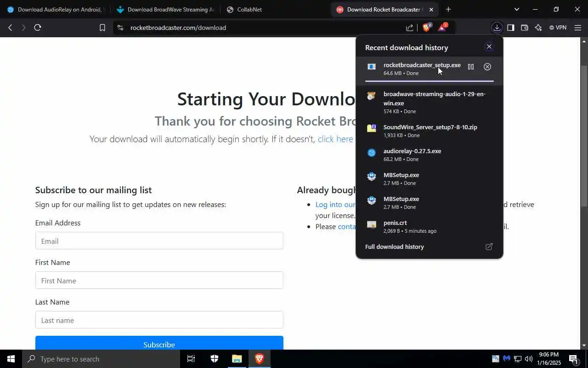
Task: Open Brave Shields lion icon
Action: pos(426,28)
